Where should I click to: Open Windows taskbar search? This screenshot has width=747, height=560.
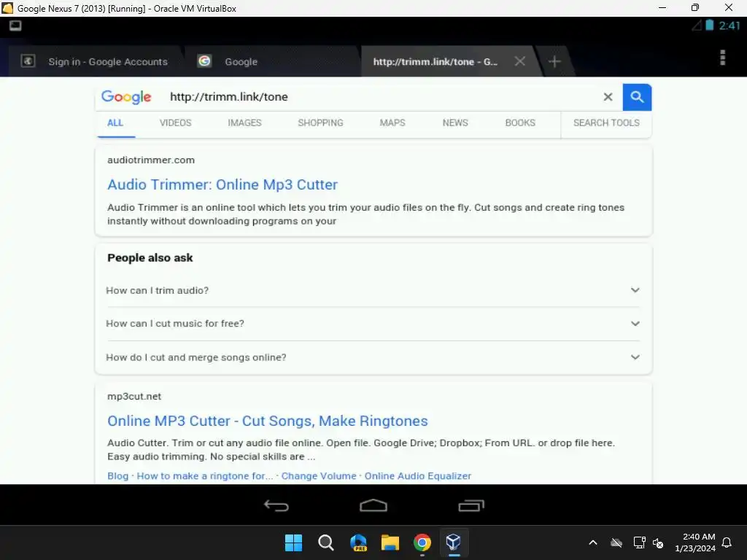(326, 542)
